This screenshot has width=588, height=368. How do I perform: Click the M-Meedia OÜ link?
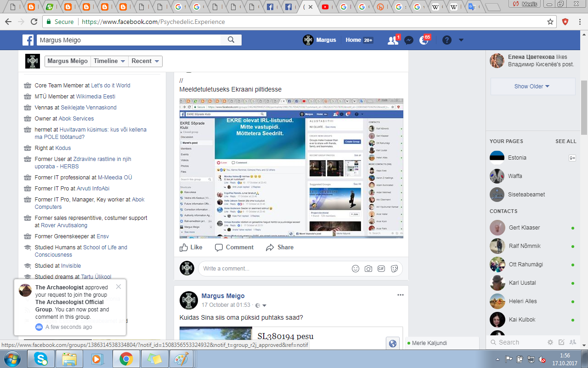click(x=115, y=178)
